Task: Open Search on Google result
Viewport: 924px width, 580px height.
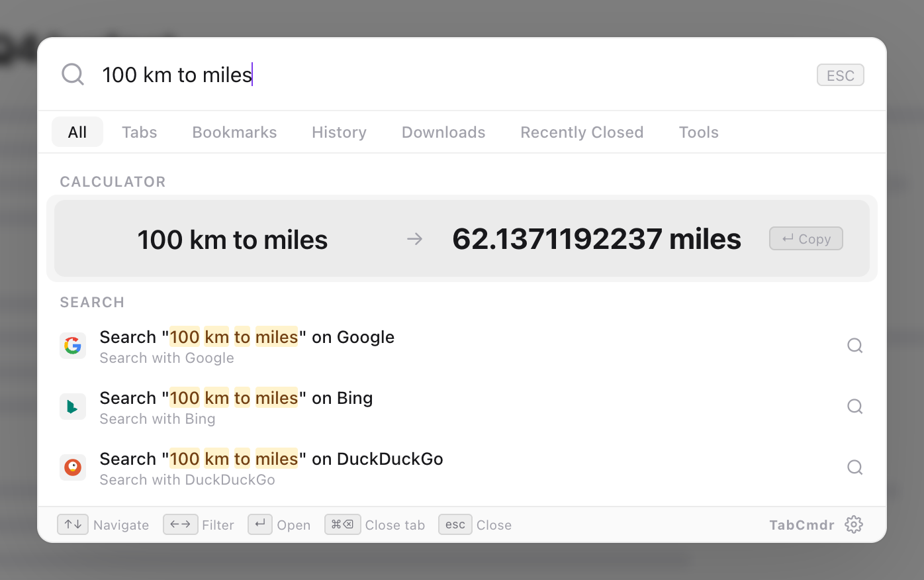Action: click(x=462, y=346)
